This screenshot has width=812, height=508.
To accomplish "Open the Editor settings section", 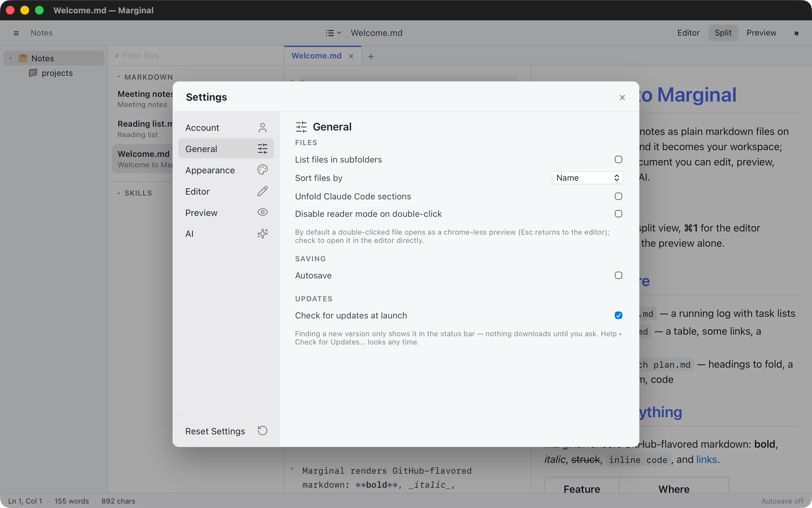I will [226, 191].
